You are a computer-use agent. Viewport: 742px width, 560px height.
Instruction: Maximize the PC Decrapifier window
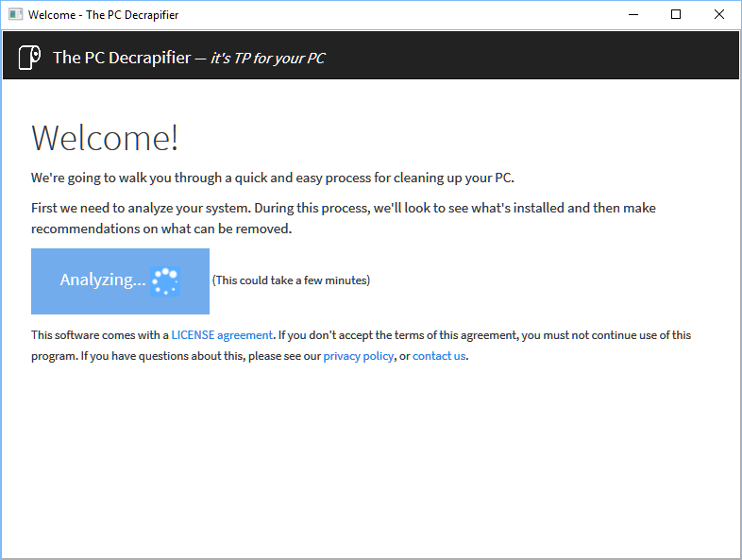coord(675,15)
